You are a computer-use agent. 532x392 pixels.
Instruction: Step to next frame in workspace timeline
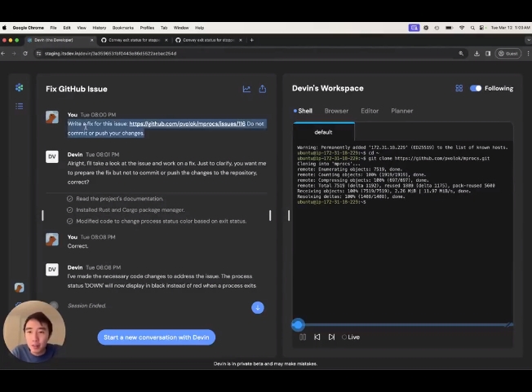331,337
